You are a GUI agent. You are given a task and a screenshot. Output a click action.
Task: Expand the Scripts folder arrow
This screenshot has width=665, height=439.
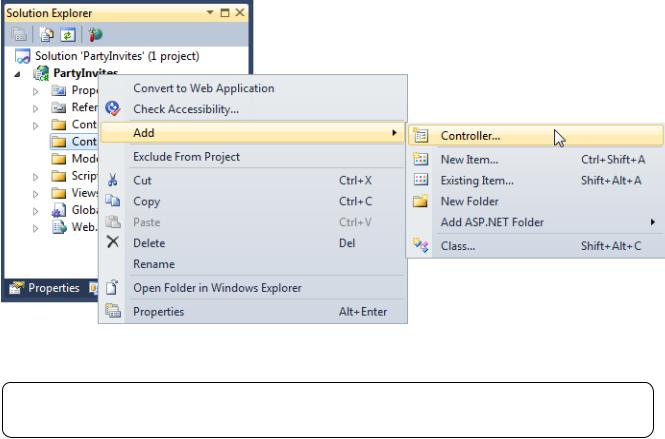click(x=36, y=176)
